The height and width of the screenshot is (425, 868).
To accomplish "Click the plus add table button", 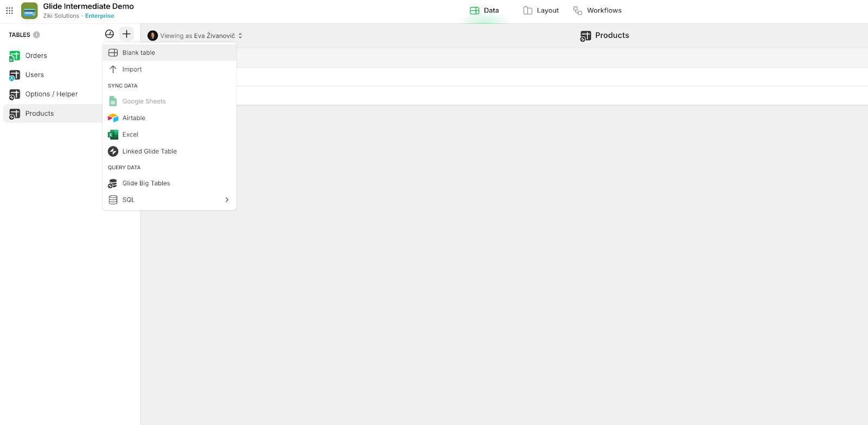I will (x=126, y=34).
